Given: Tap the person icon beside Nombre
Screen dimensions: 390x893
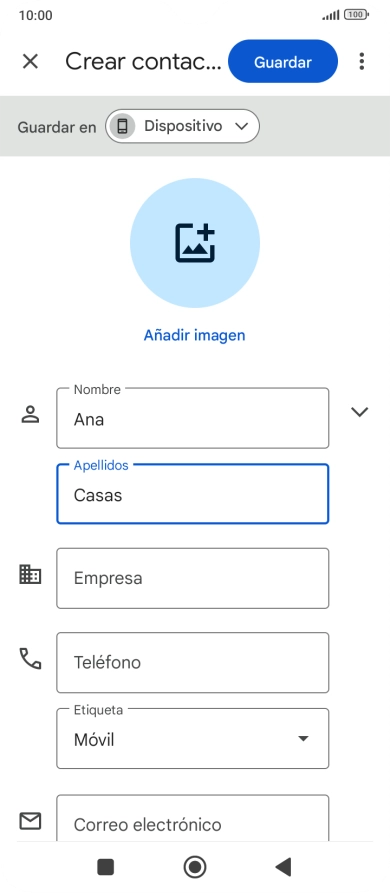Looking at the screenshot, I should [30, 415].
